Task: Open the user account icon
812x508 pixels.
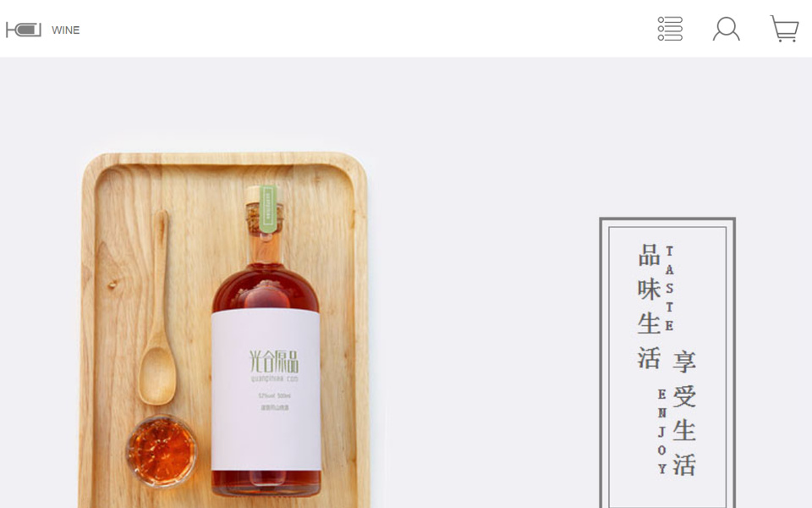Action: click(726, 29)
